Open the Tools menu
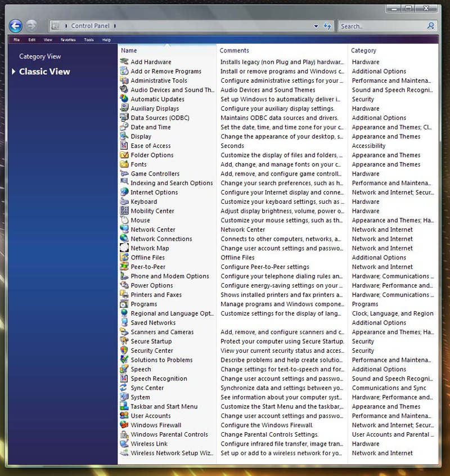Image resolution: width=450 pixels, height=476 pixels. point(89,40)
